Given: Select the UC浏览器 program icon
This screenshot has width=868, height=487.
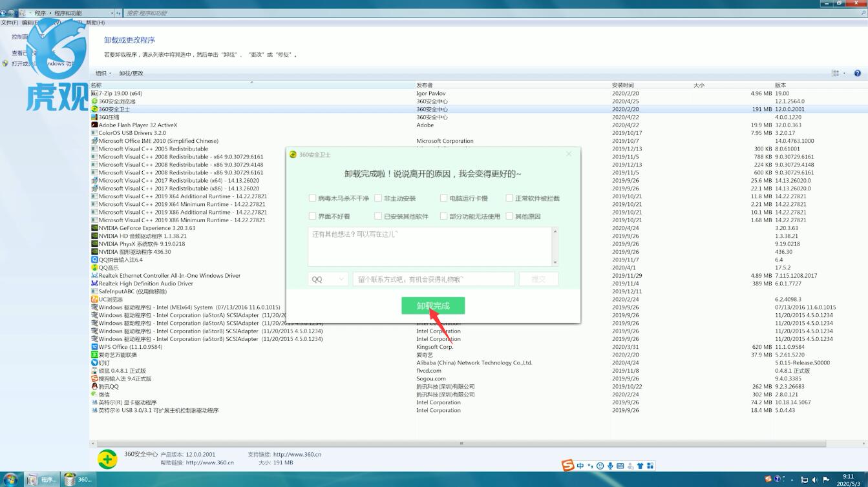Looking at the screenshot, I should coord(94,299).
